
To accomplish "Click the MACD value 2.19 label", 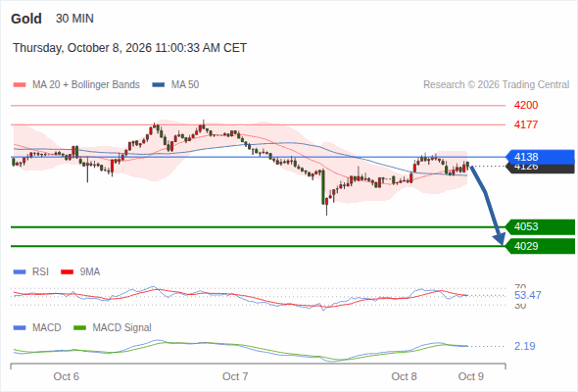I will click(x=525, y=346).
